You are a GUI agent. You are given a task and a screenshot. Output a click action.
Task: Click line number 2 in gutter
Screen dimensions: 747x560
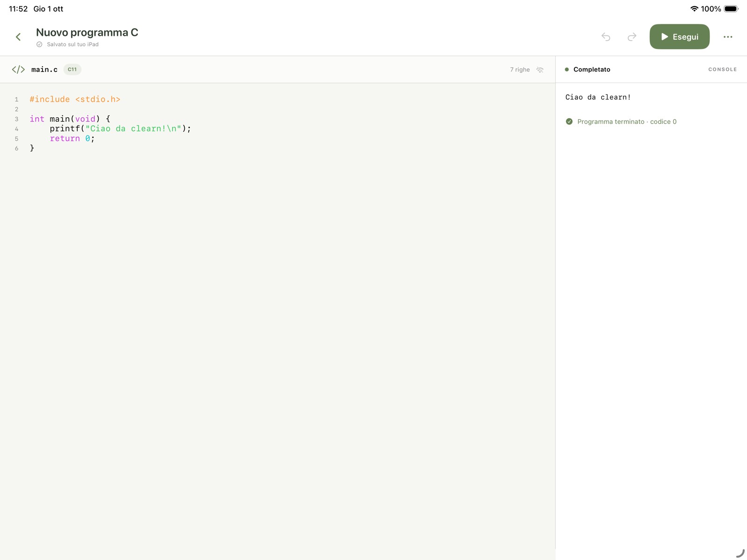[16, 109]
